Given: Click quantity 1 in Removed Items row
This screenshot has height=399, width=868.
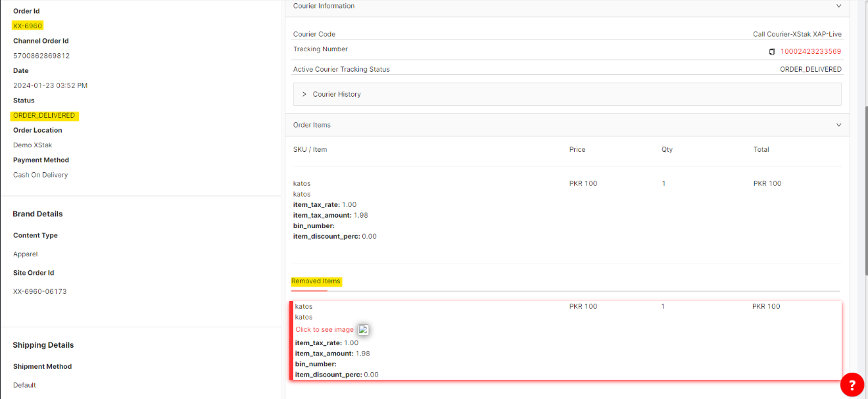Looking at the screenshot, I should (x=663, y=306).
